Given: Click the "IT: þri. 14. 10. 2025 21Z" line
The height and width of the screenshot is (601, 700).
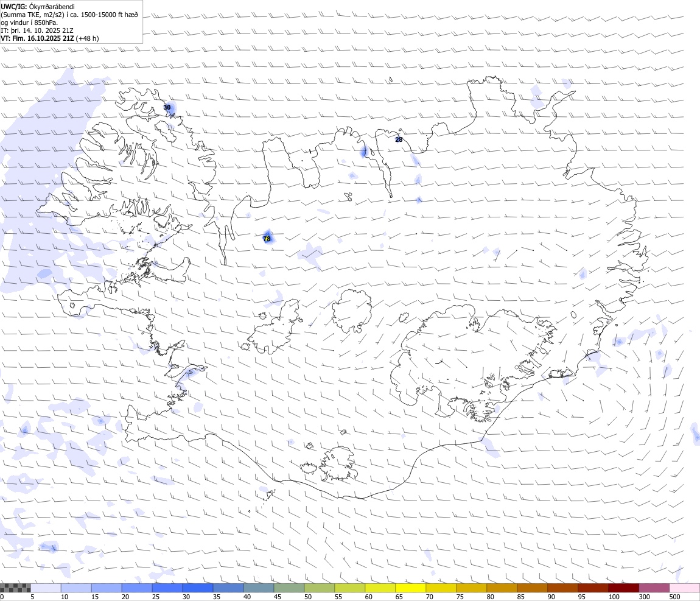Looking at the screenshot, I should pyautogui.click(x=37, y=30).
